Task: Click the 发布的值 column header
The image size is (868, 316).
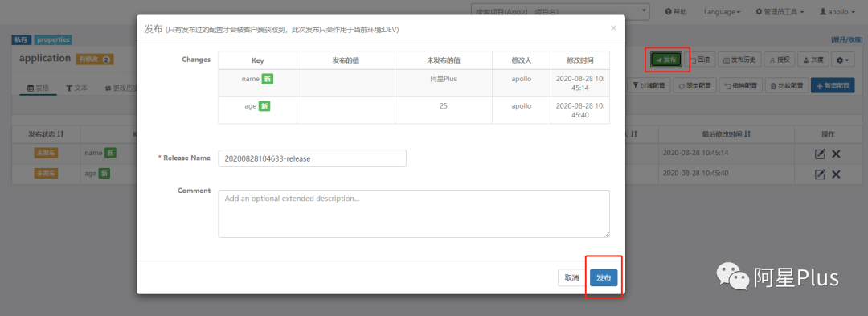Action: tap(346, 60)
